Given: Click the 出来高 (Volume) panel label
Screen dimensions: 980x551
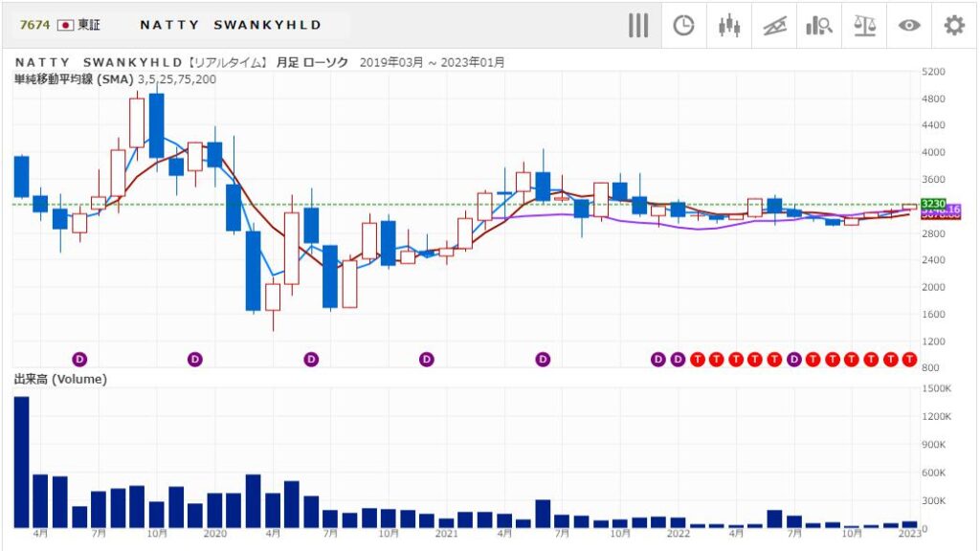Looking at the screenshot, I should [60, 379].
